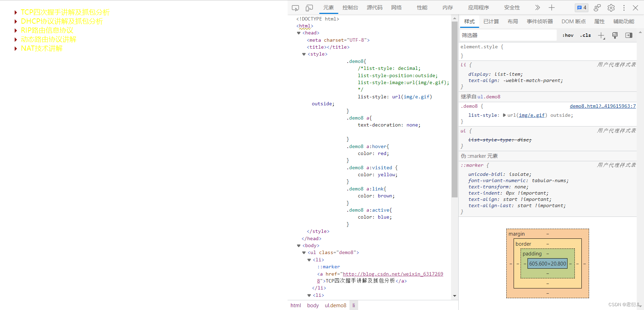Show more DevTools tabs chevron
The image size is (644, 310).
pos(538,8)
